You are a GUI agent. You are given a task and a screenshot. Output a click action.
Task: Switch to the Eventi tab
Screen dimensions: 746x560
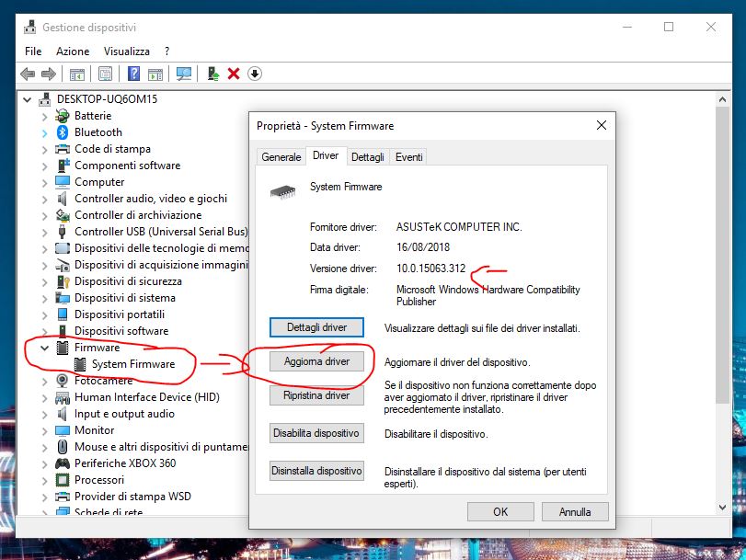[x=408, y=157]
